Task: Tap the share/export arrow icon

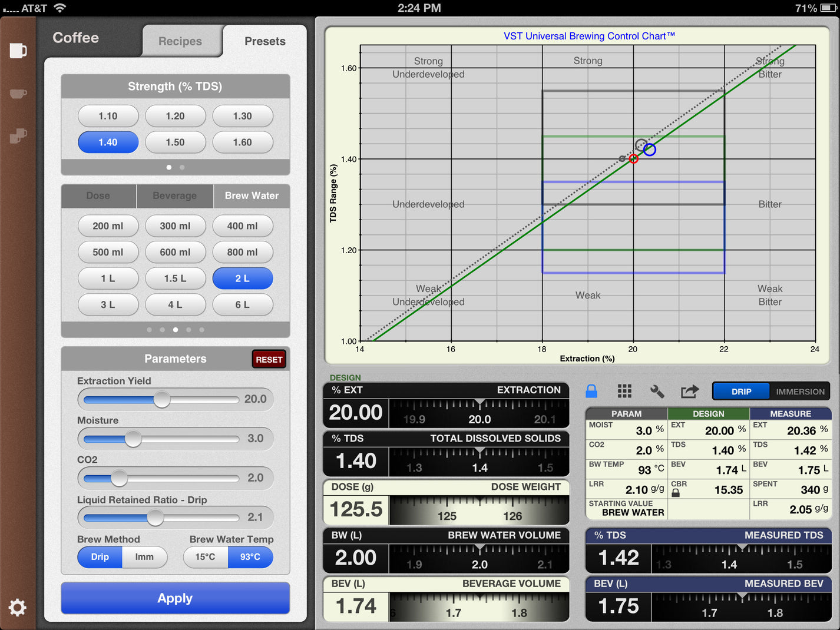Action: click(690, 391)
